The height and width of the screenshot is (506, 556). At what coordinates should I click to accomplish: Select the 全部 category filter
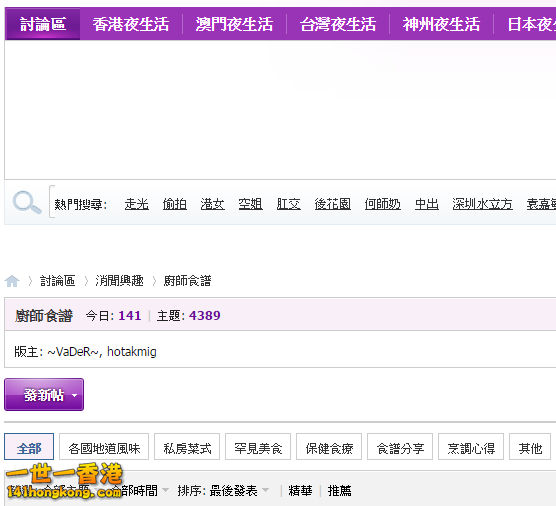tap(29, 449)
